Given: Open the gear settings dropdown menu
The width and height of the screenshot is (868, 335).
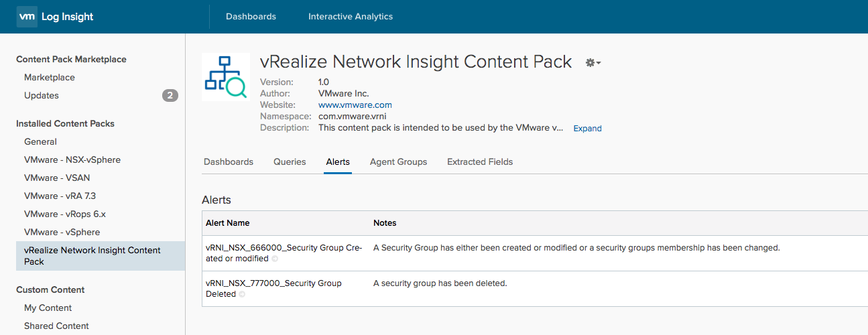Looking at the screenshot, I should (593, 62).
